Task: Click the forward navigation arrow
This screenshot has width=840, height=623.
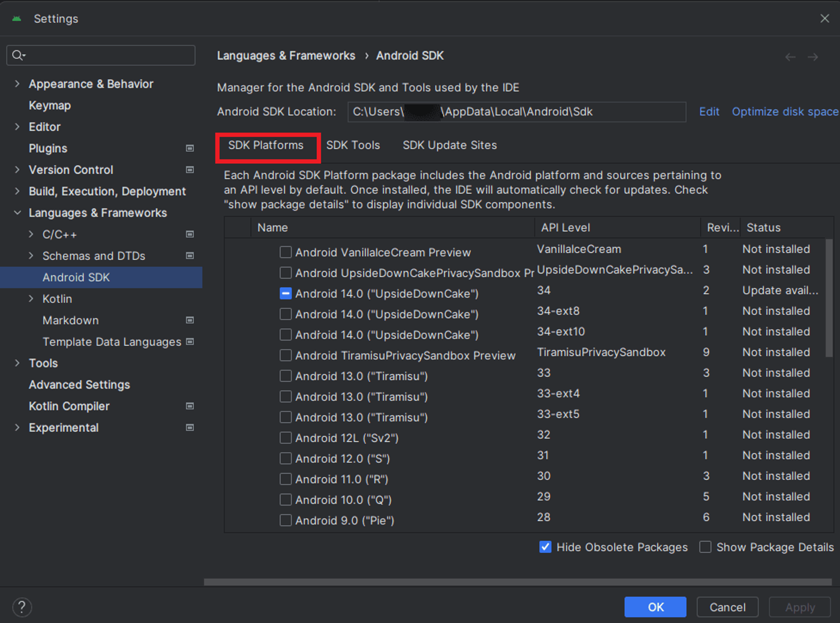Action: point(813,57)
